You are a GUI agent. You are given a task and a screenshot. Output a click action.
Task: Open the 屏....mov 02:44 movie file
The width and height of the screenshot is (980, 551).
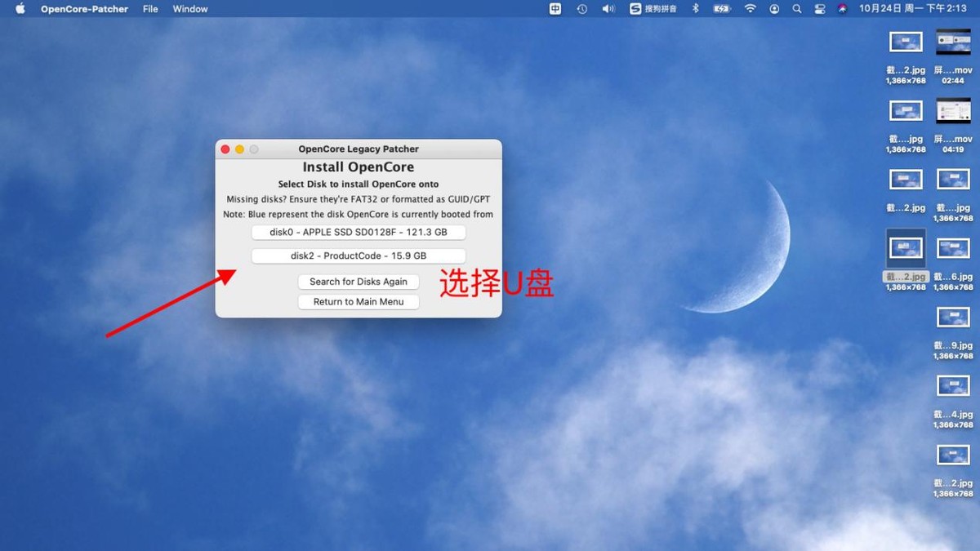tap(952, 41)
